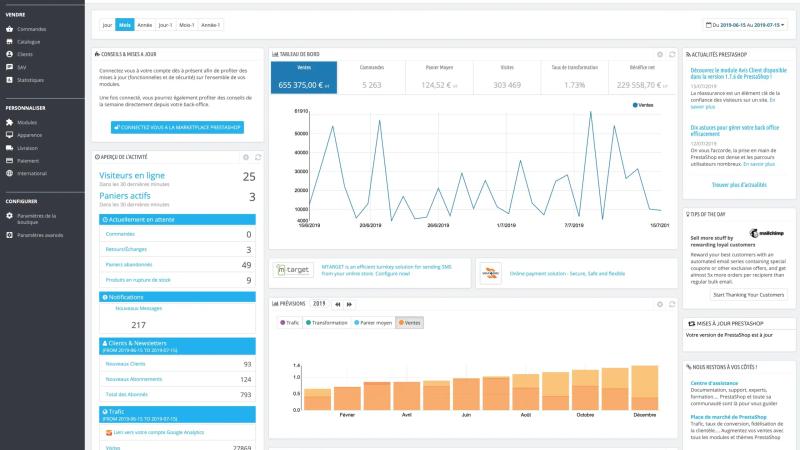800x450 pixels.
Task: Open Commandes in the sidebar
Action: coord(32,29)
